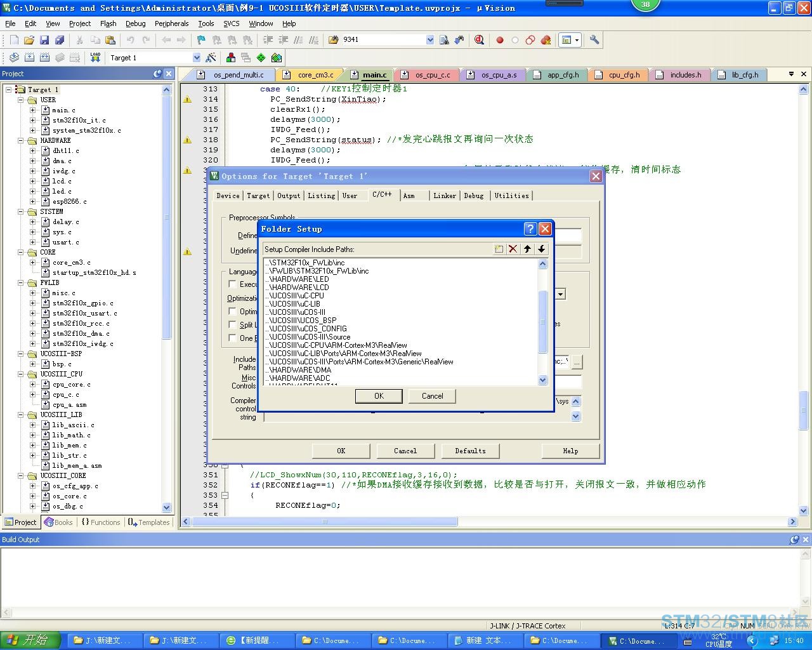Click the Include Paths browse '...' button
This screenshot has width=812, height=650.
pos(577,362)
